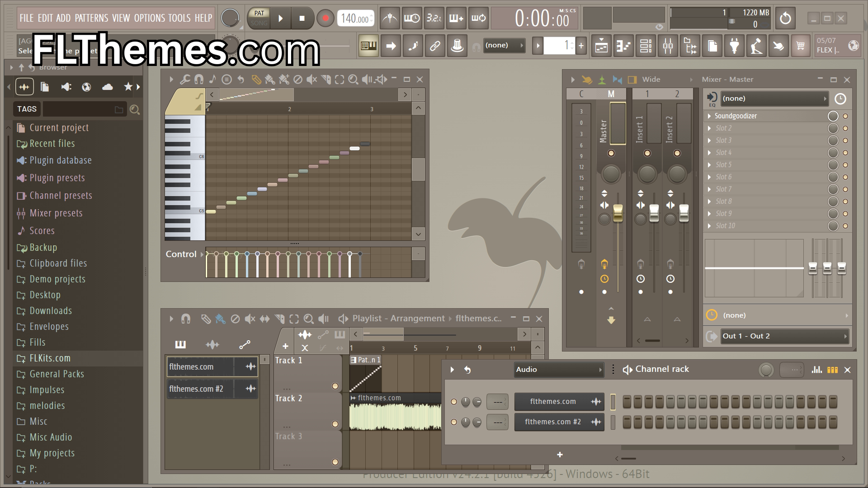
Task: Open the OPTIONS menu
Action: click(150, 18)
